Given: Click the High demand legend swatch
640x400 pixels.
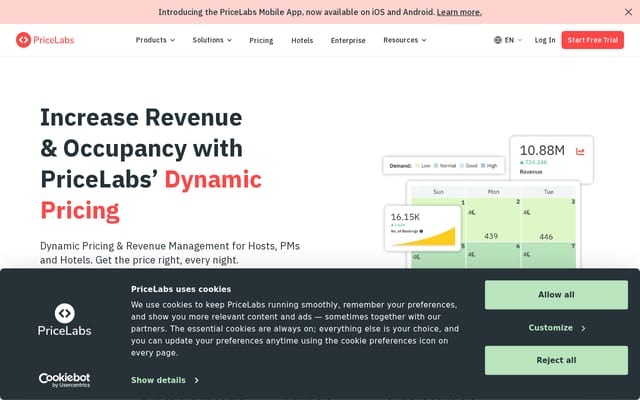Looking at the screenshot, I should coord(483,166).
